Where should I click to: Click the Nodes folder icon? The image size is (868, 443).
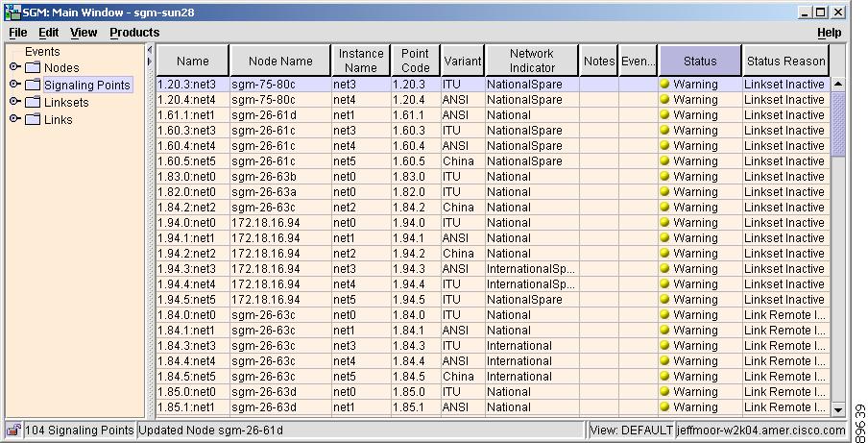[x=34, y=67]
